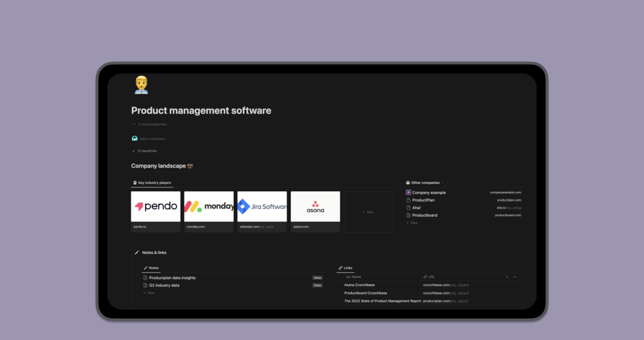Open the Aha! row
Screen dimensions: 644x340
pos(464,208)
